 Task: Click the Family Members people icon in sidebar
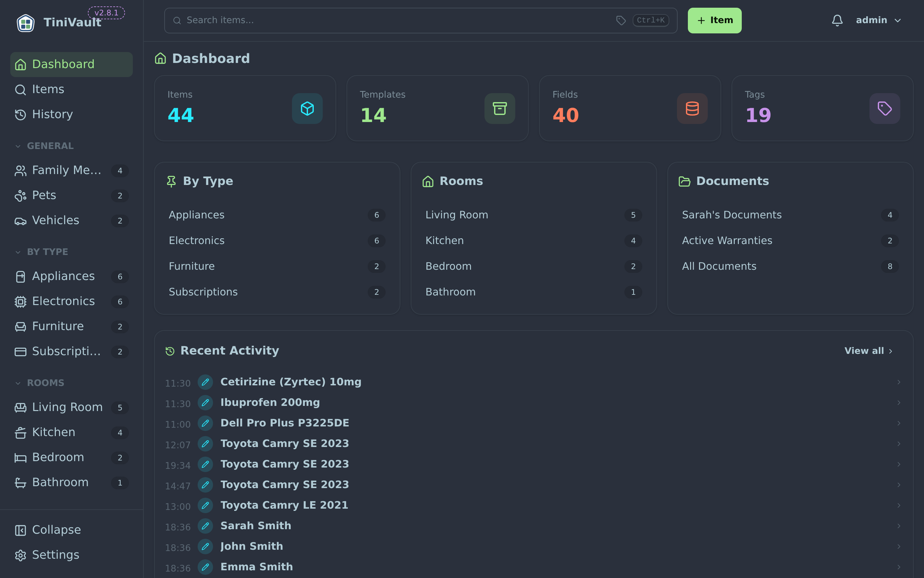click(x=20, y=171)
